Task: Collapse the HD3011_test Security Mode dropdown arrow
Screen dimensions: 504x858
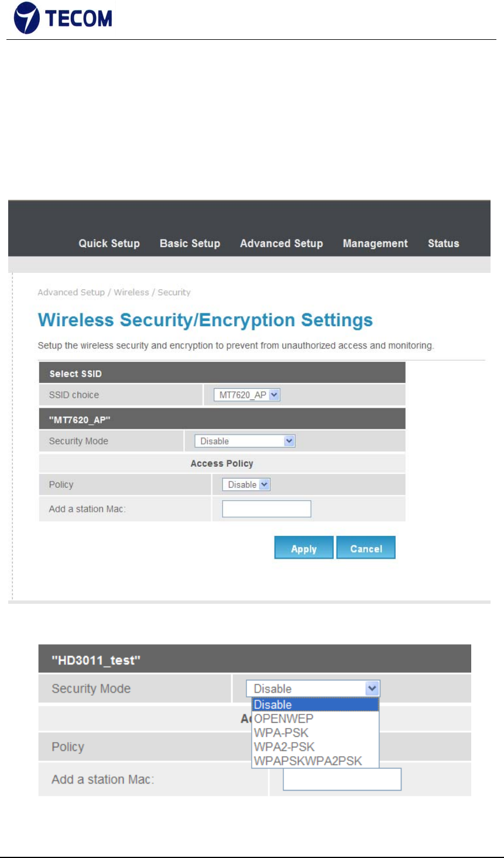Action: (x=372, y=689)
